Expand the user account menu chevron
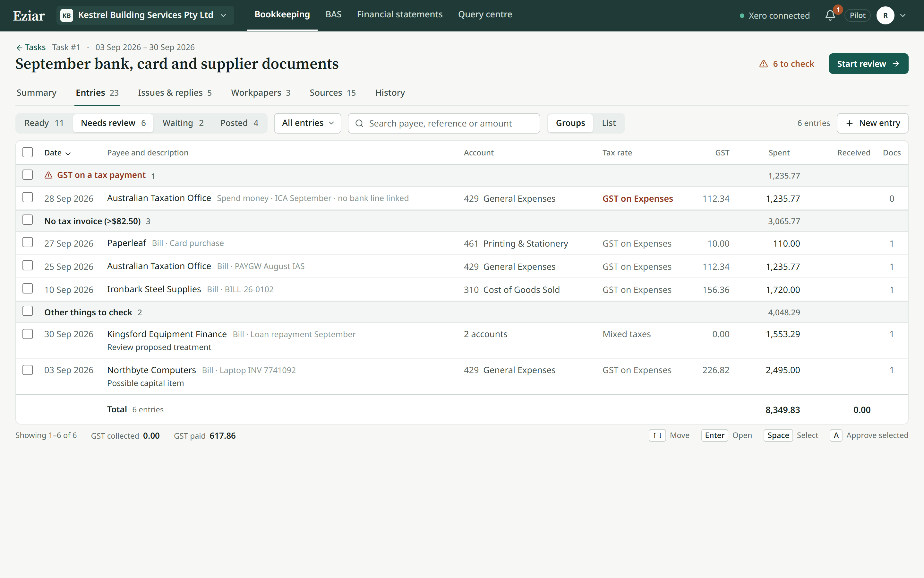924x578 pixels. pyautogui.click(x=903, y=16)
